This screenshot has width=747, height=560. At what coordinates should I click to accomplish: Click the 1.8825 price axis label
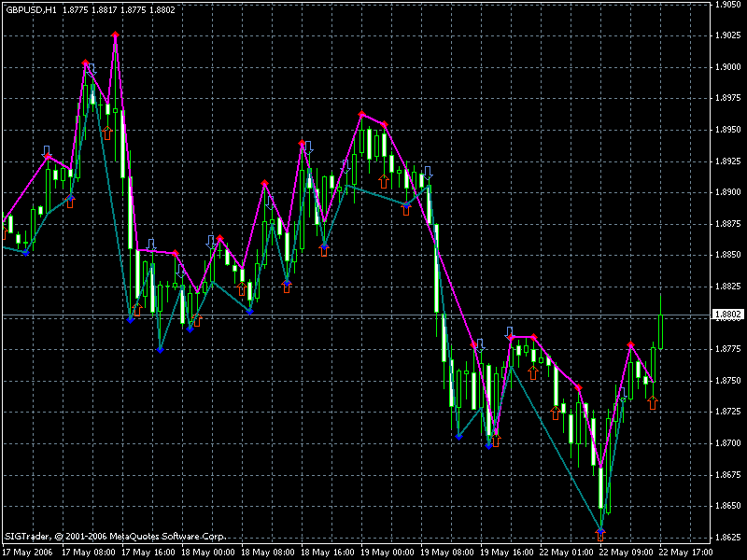[x=728, y=287]
